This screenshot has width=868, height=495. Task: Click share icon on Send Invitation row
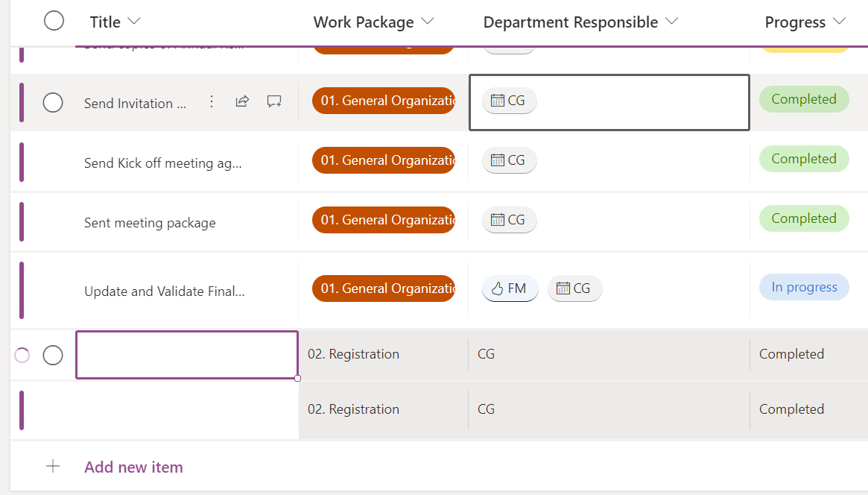click(x=242, y=101)
